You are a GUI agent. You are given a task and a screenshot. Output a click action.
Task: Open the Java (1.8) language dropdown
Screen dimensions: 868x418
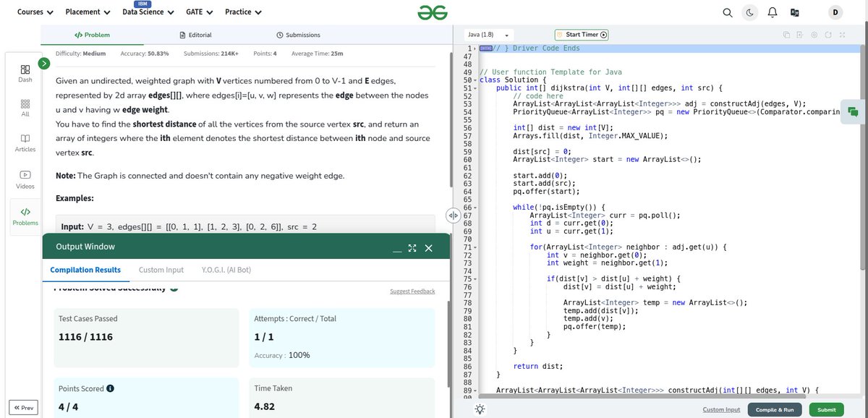click(x=489, y=35)
